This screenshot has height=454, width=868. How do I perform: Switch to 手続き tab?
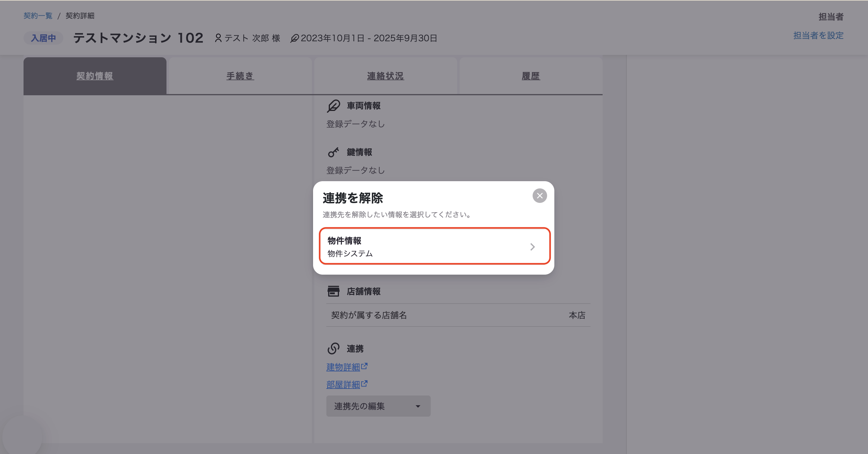pos(240,76)
